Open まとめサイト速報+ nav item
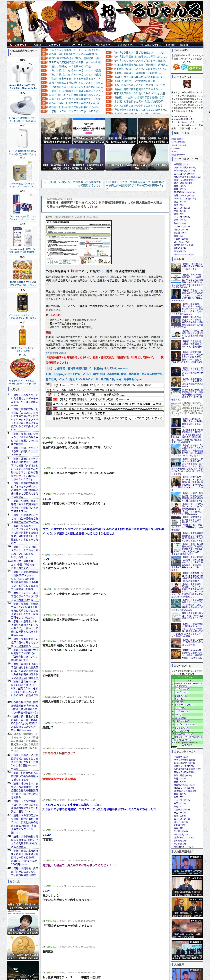210x980 pixels. pyautogui.click(x=150, y=45)
